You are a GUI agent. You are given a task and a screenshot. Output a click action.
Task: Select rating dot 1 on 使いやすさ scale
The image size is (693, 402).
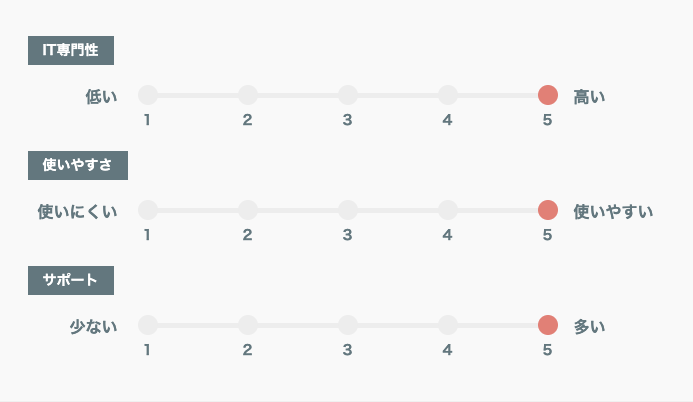(x=148, y=210)
